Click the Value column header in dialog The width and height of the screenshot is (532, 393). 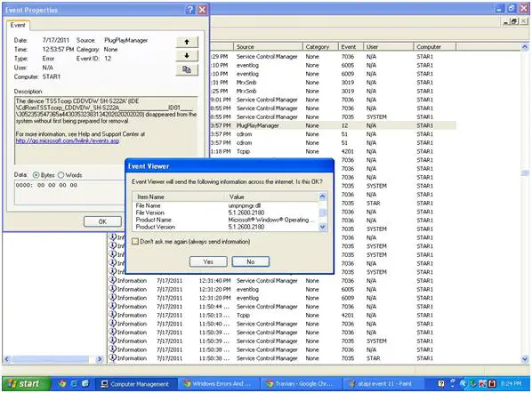(x=271, y=196)
